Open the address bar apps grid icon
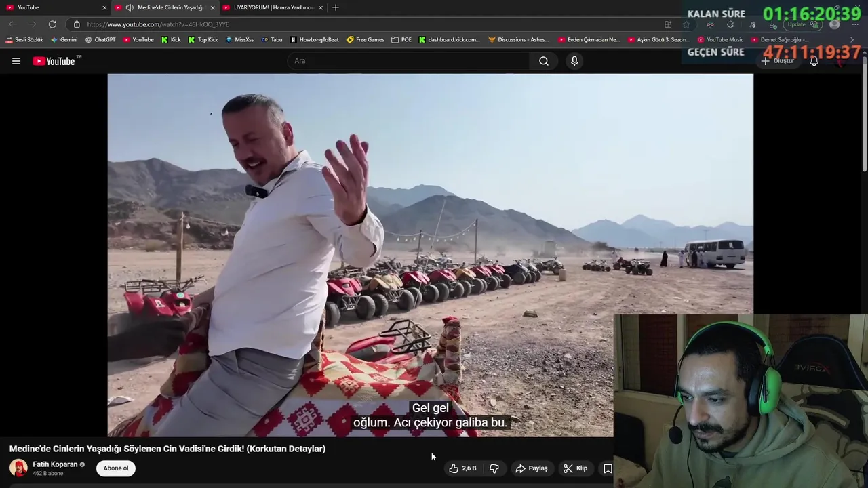Screen dimensions: 868x488 click(x=668, y=24)
